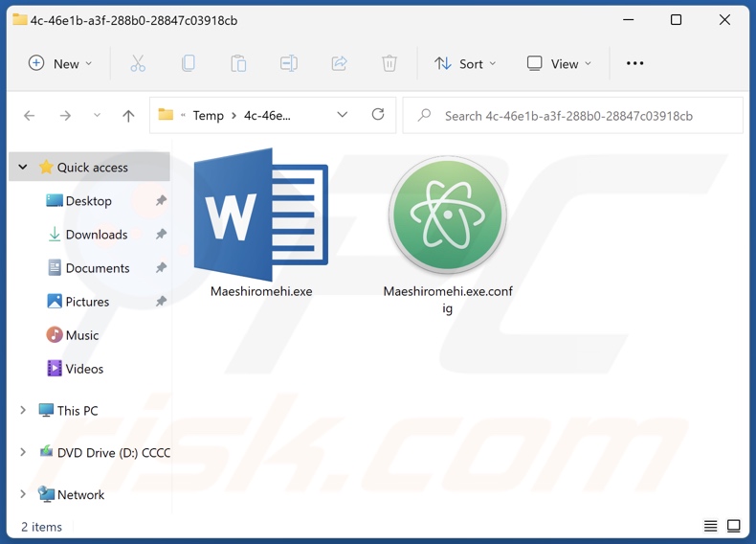This screenshot has height=544, width=756.
Task: Select the Maeshiromehi.exe Word icon file
Action: coord(261,215)
